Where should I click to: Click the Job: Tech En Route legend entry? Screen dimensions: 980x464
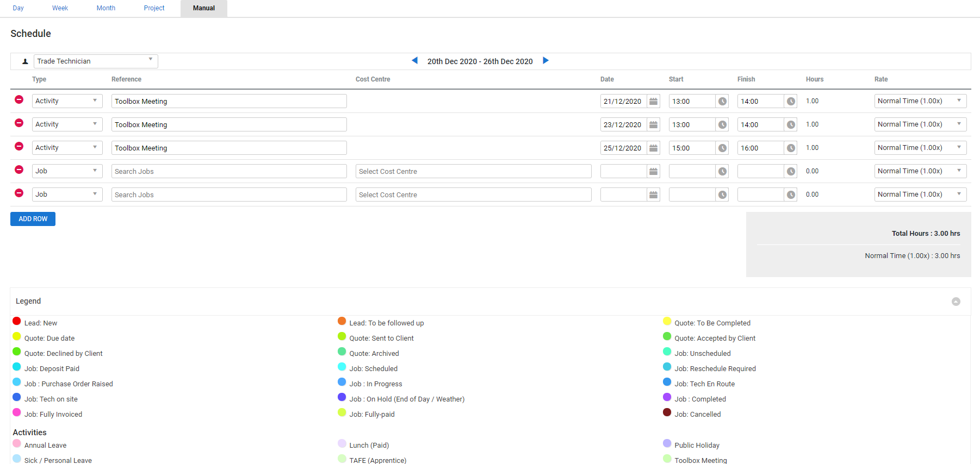coord(704,384)
